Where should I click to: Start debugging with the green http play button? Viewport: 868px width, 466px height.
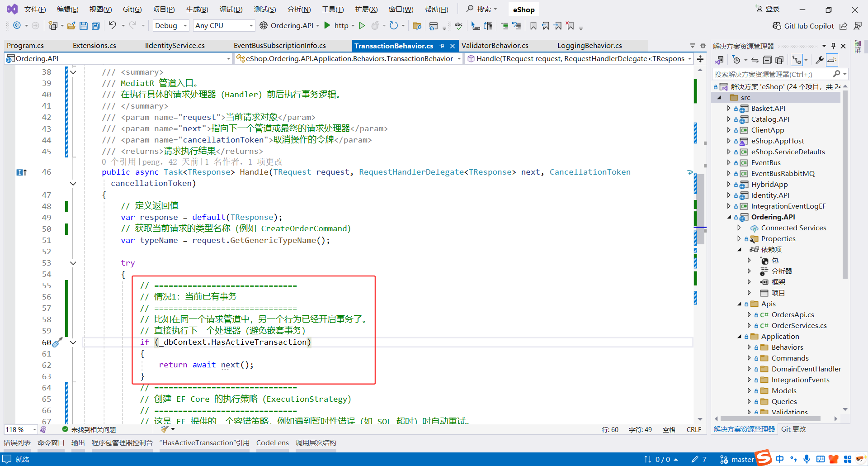[x=327, y=26]
